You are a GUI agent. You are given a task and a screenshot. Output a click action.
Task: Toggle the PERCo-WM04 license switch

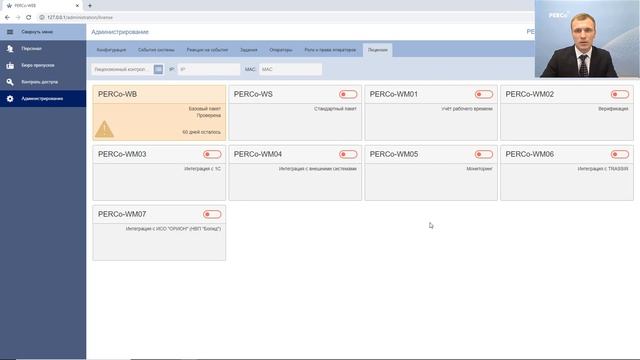(x=348, y=154)
